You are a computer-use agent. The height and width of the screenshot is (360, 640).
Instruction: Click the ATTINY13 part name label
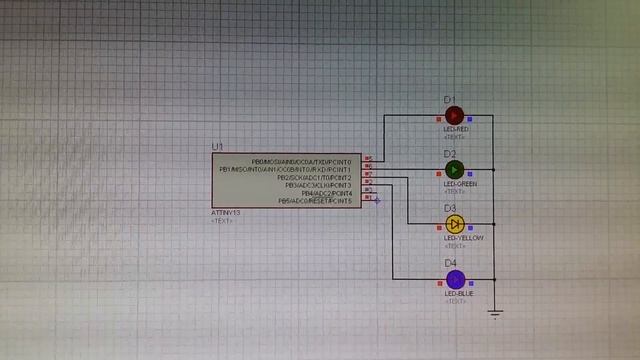226,213
